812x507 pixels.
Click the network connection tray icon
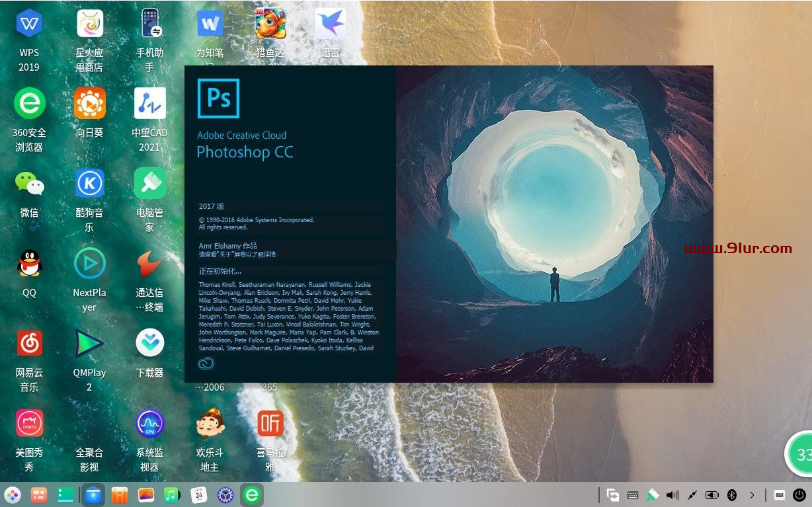pyautogui.click(x=692, y=494)
